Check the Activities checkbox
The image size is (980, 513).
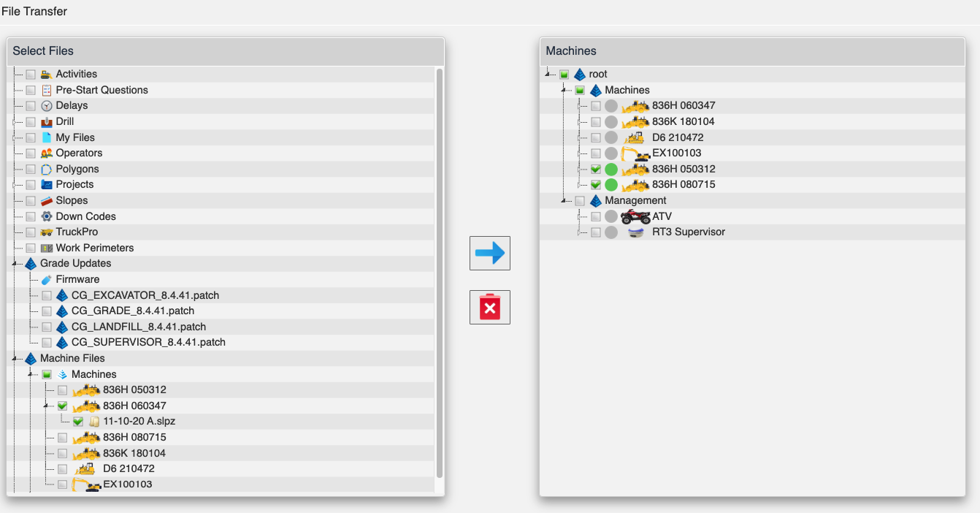click(x=31, y=74)
